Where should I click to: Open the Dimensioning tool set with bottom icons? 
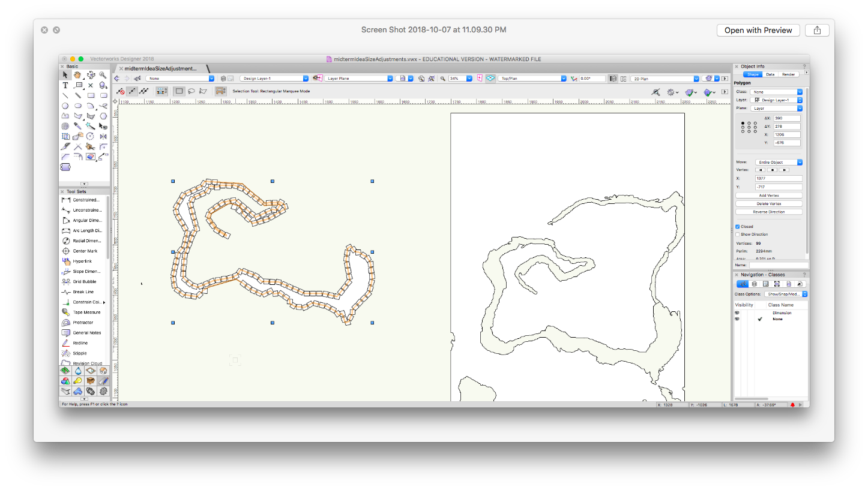coord(103,381)
